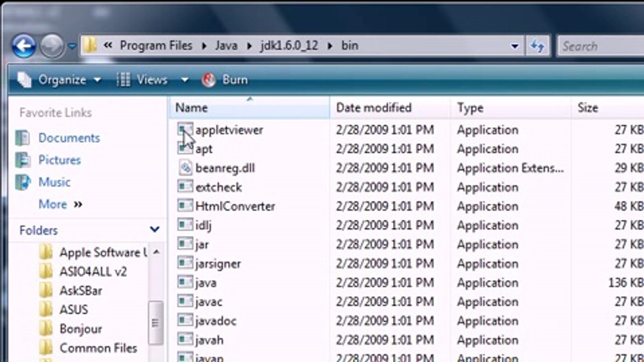
Task: Select the idlj application icon
Action: pyautogui.click(x=185, y=225)
